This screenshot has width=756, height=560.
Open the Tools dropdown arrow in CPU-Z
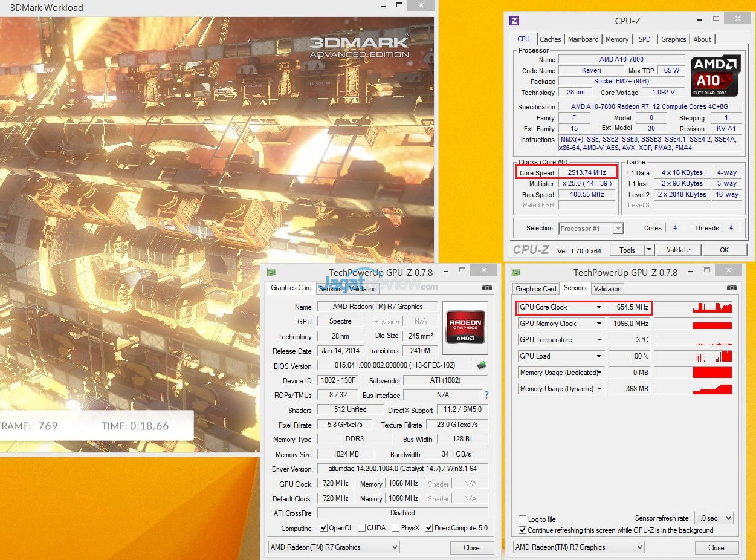click(649, 250)
